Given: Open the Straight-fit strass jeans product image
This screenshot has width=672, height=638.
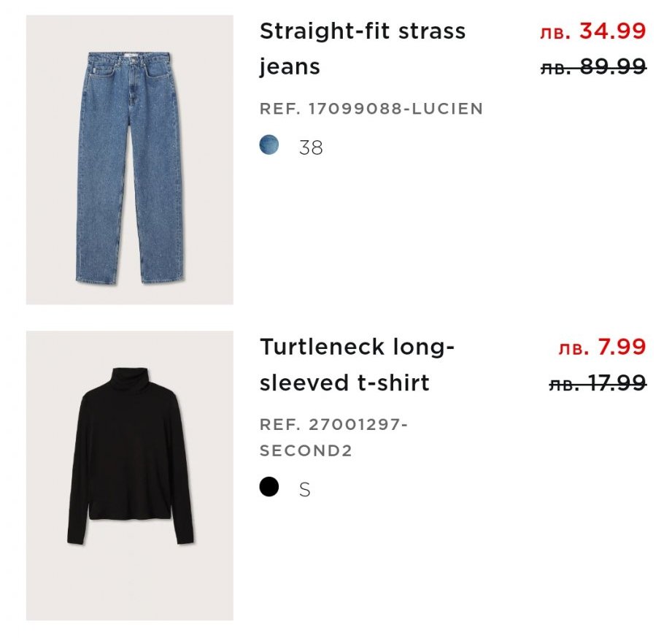Looking at the screenshot, I should click(x=130, y=160).
